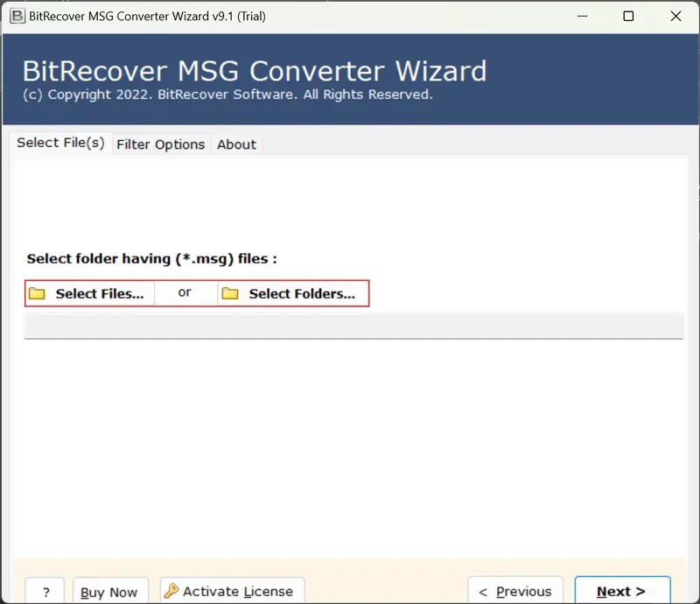Click the copyright 2022 BitRecover Software text
This screenshot has width=700, height=604.
pos(227,95)
